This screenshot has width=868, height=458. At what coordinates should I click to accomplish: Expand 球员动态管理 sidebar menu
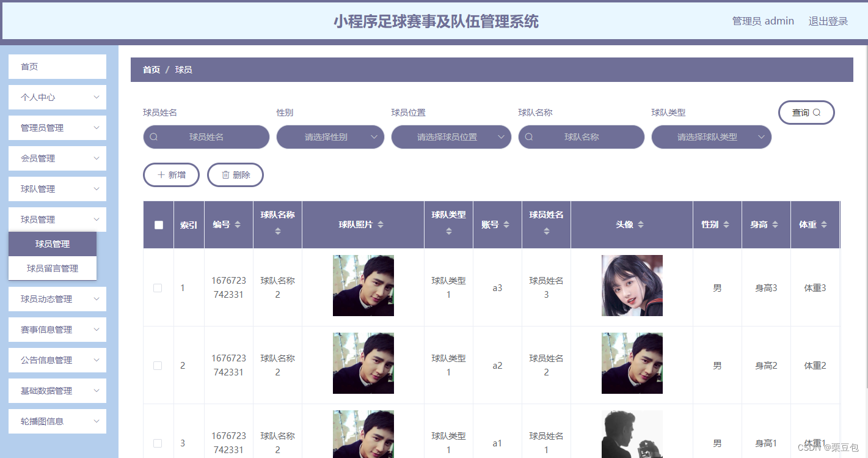[57, 299]
